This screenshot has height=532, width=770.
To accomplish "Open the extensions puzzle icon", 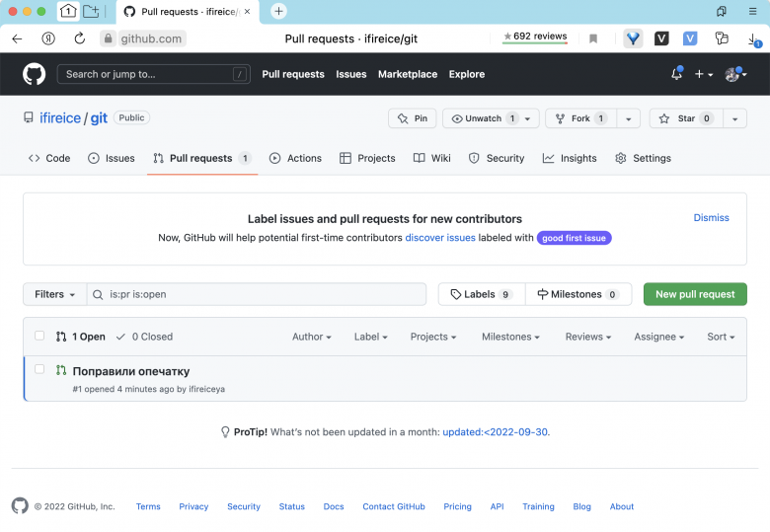I will tap(722, 38).
